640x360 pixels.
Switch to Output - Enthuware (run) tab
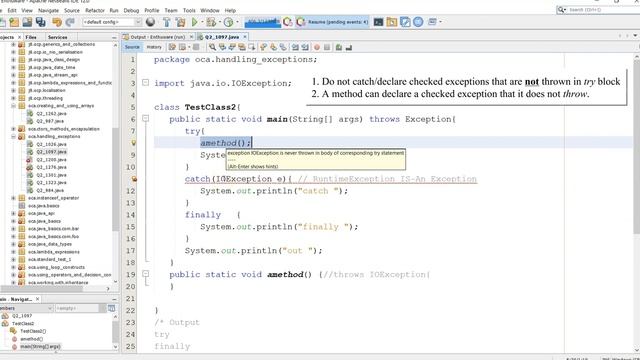(158, 37)
